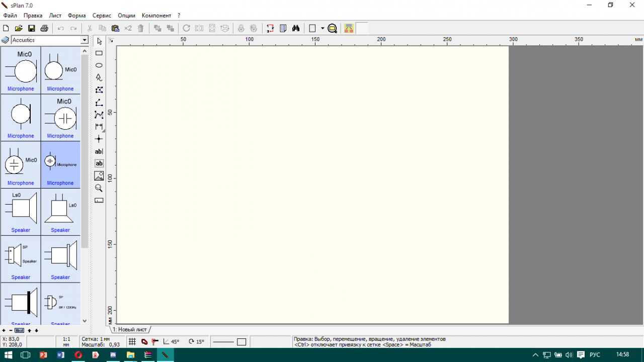Viewport: 644px width, 362px height.
Task: Open the library folder icon beside Accustics
Action: [6, 40]
